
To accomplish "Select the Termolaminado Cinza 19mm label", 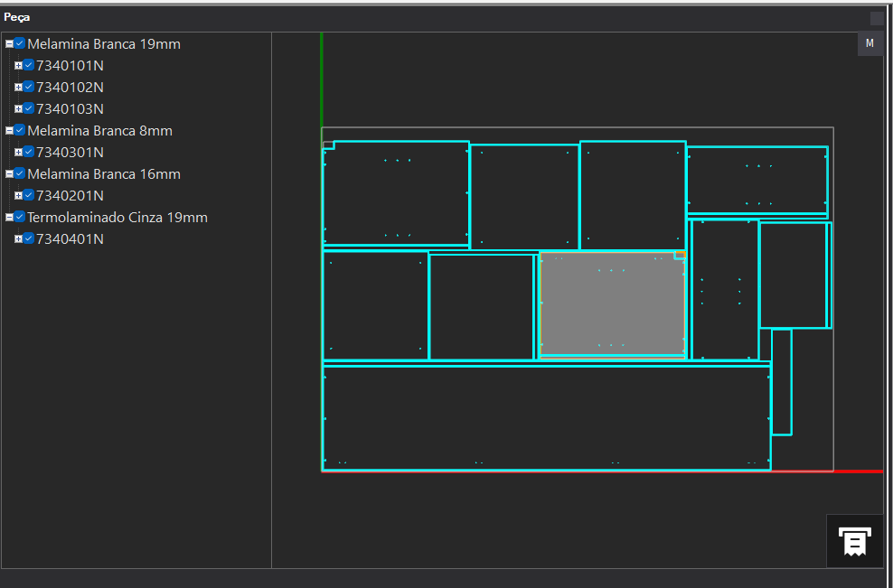I will pos(117,217).
